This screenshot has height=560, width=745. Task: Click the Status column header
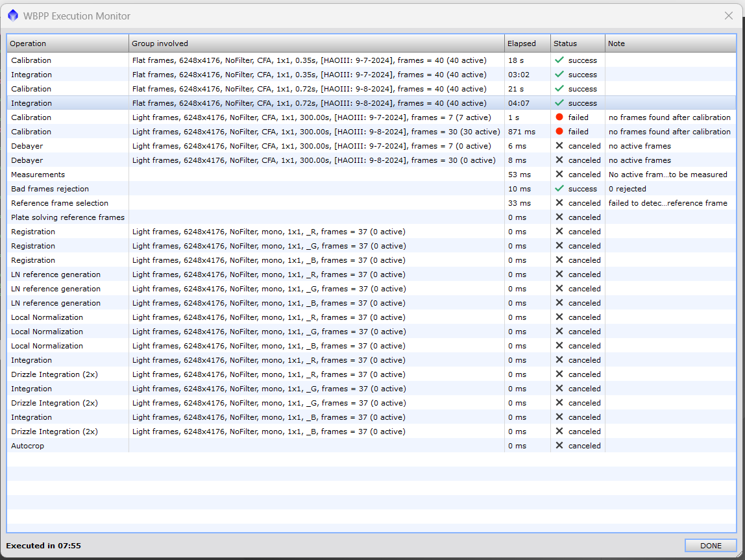pyautogui.click(x=578, y=43)
